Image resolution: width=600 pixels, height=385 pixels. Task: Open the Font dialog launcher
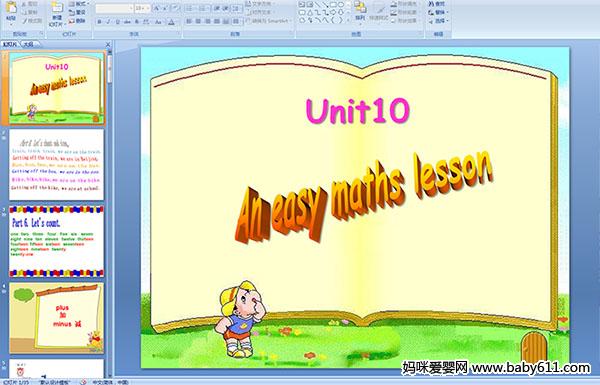point(178,34)
